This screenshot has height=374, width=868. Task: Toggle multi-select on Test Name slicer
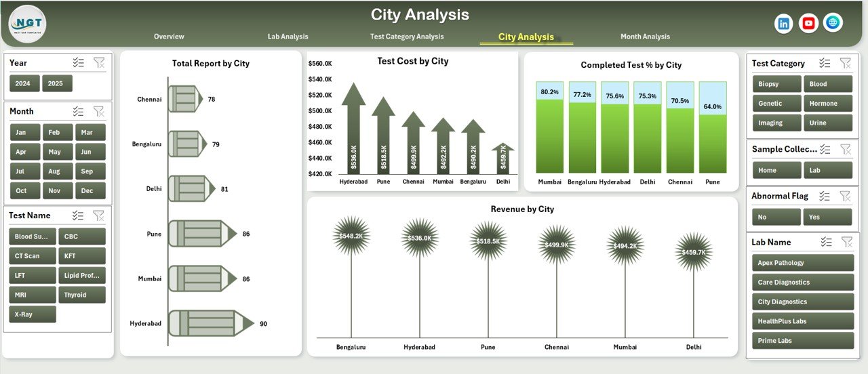tap(79, 215)
